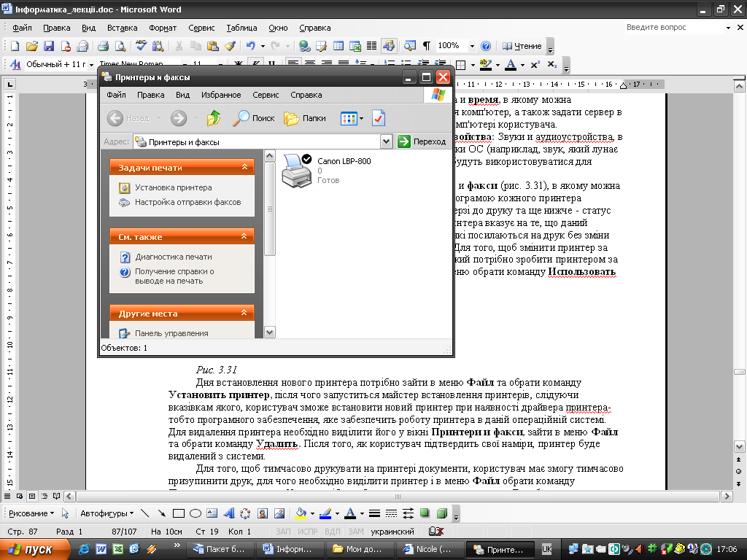Click the Insert WordArt icon

(x=228, y=513)
